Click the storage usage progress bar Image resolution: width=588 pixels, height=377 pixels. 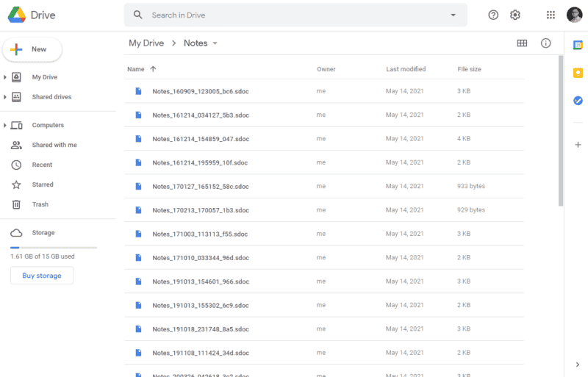pos(54,248)
